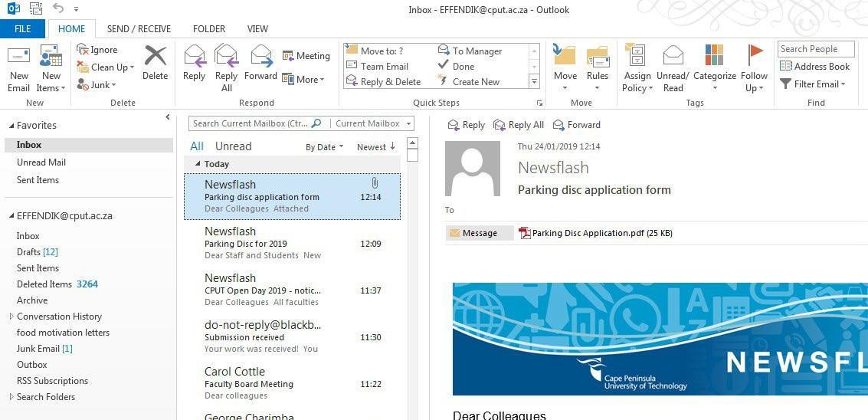The image size is (868, 420).
Task: Open the Drafts folder
Action: click(37, 252)
